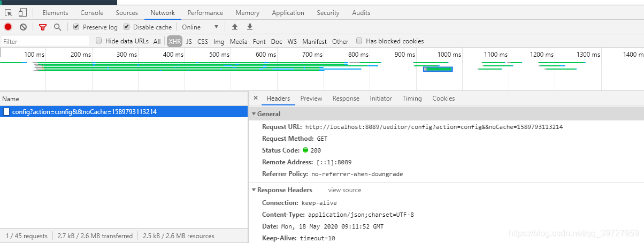Open the Application panel
Screen dimensions: 644x243
pyautogui.click(x=288, y=12)
